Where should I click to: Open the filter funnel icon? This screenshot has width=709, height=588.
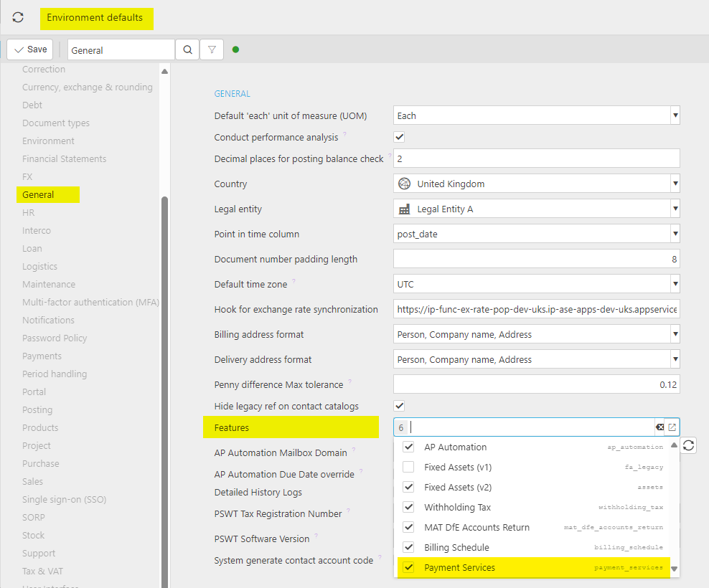[x=212, y=50]
